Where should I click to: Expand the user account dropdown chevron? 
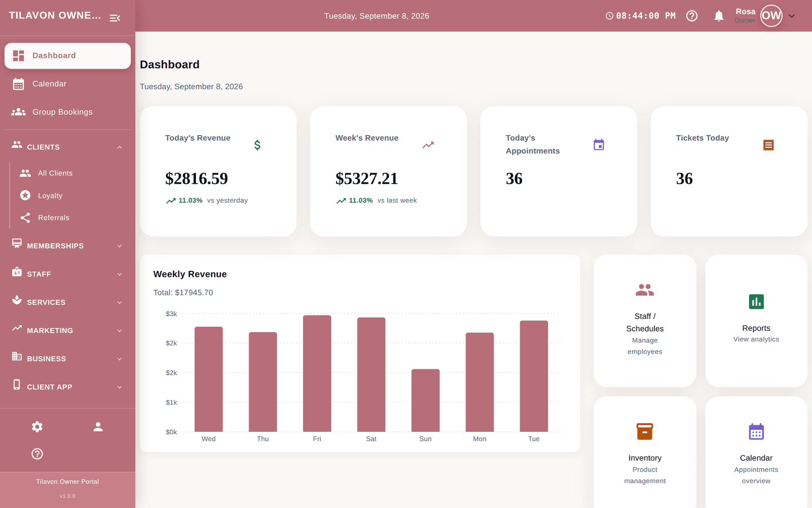pyautogui.click(x=792, y=16)
